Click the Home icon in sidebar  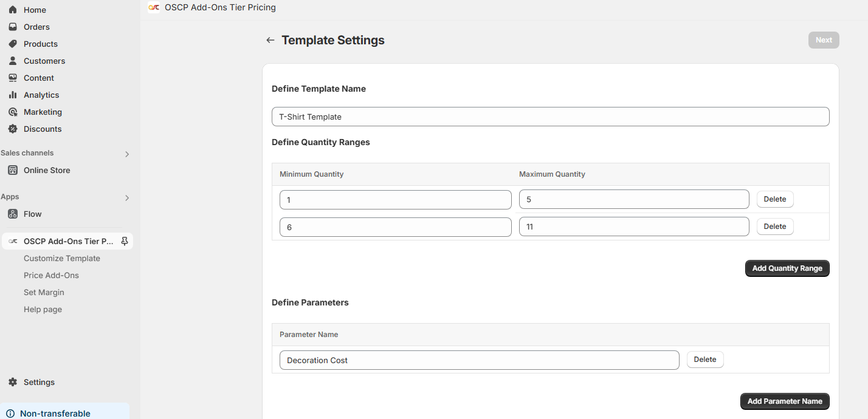coord(13,10)
